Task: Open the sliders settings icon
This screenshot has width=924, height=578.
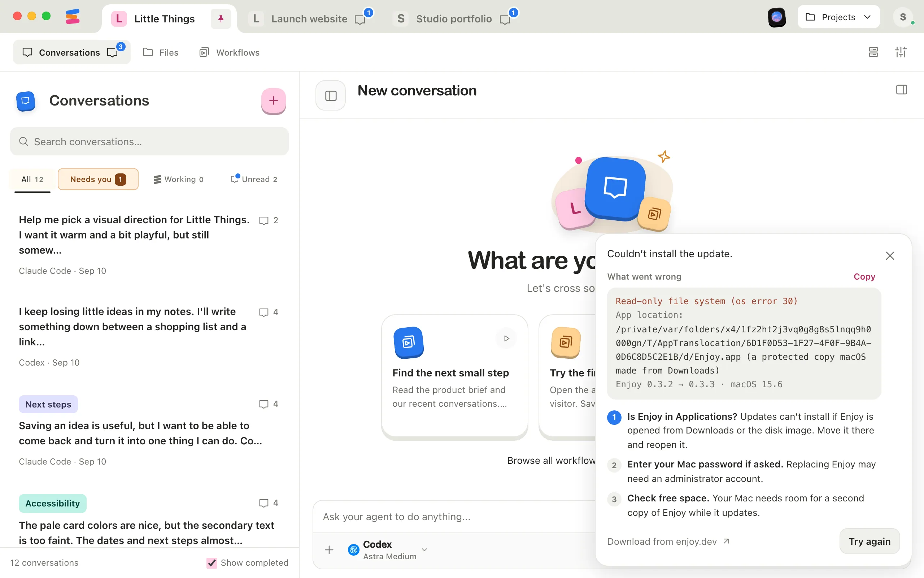Action: pos(901,52)
